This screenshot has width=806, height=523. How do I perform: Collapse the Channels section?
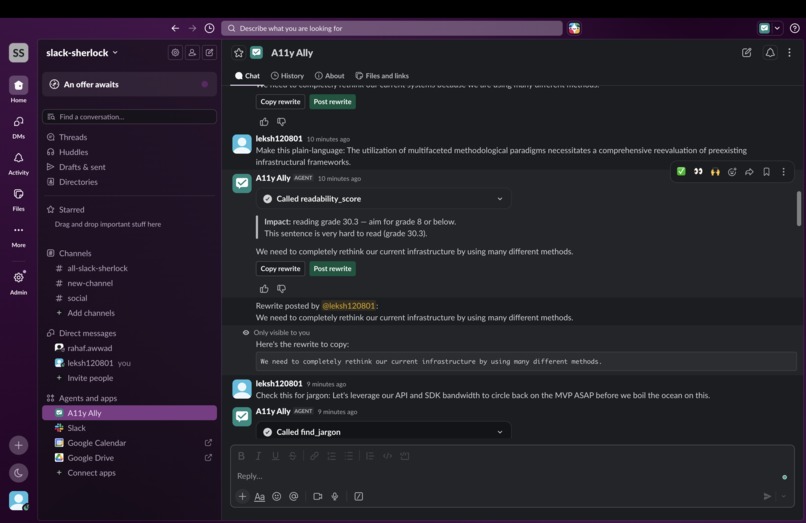(x=75, y=253)
